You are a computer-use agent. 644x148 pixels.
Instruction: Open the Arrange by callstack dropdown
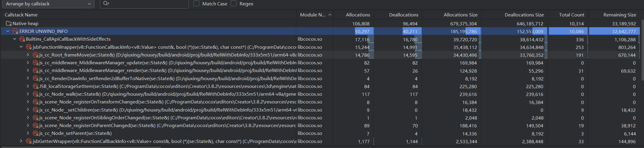point(48,4)
